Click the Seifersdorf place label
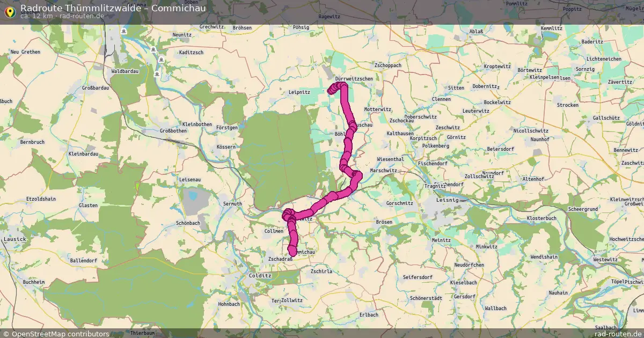This screenshot has height=338, width=644. [x=418, y=277]
